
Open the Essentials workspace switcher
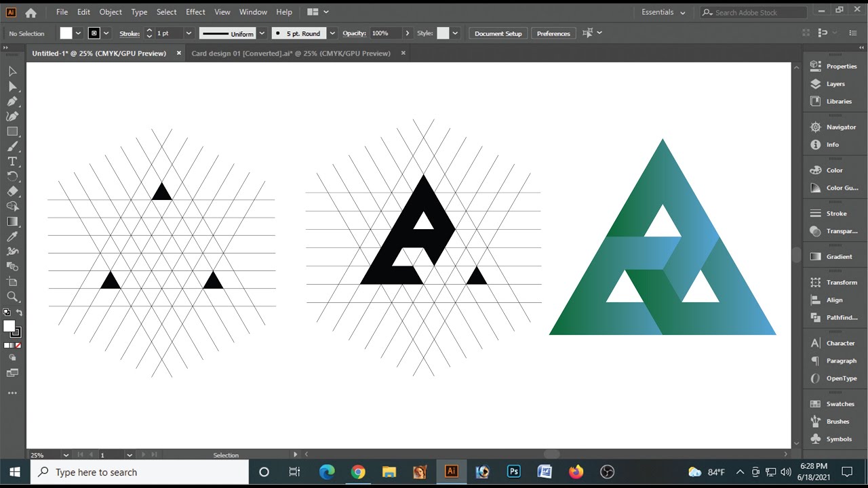(663, 12)
